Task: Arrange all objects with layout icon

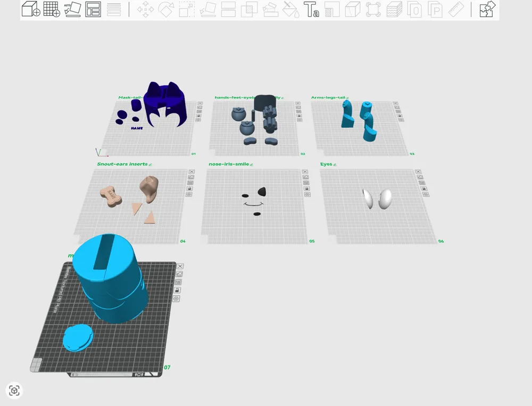Action: click(x=93, y=9)
